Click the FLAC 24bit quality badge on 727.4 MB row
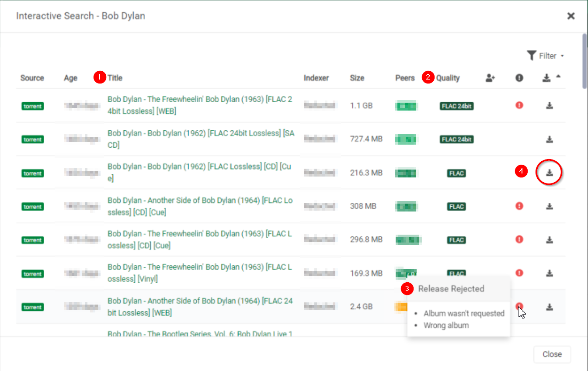 (457, 139)
